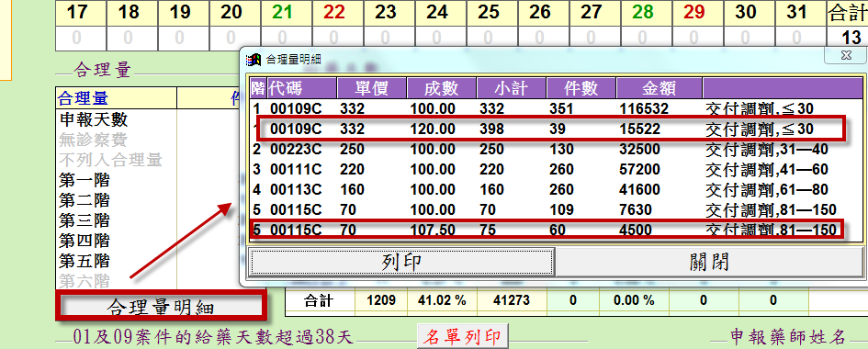868x349 pixels.
Task: Click the 金額 column header
Action: point(659,88)
